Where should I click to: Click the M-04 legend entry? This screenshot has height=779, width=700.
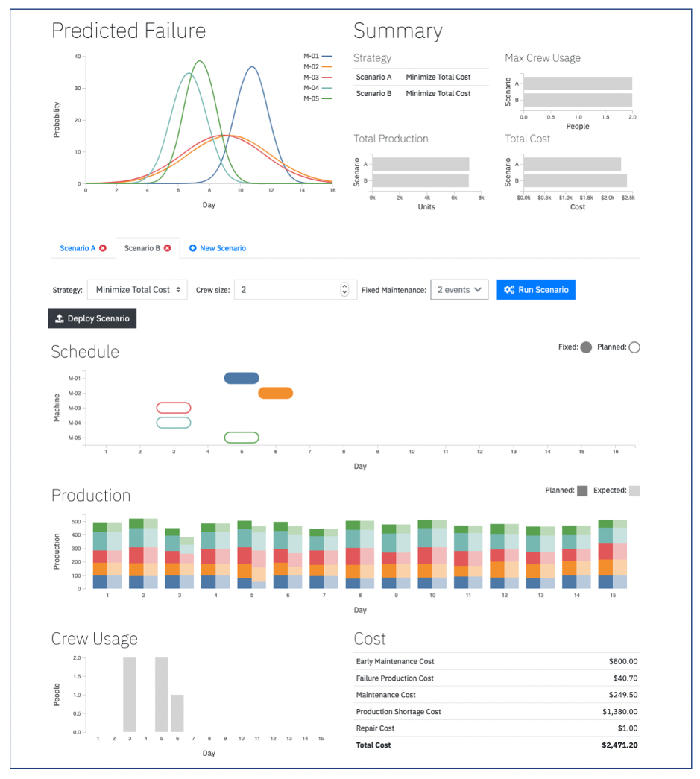pos(318,88)
